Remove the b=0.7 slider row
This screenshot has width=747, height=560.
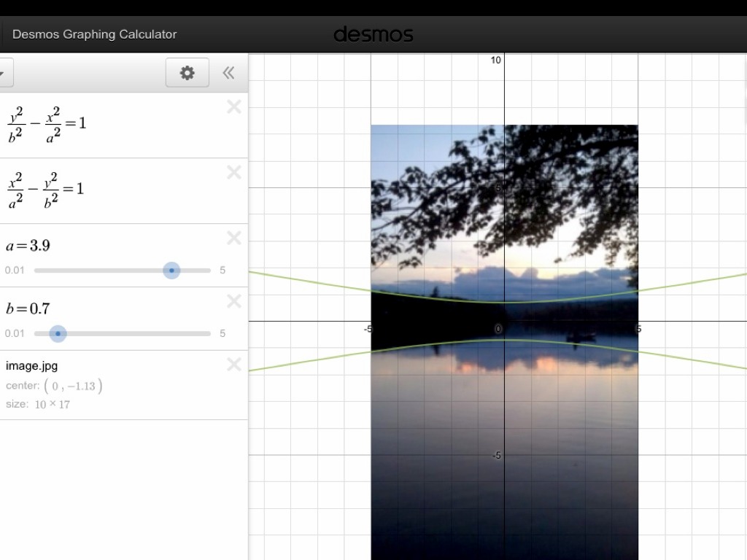coord(233,302)
